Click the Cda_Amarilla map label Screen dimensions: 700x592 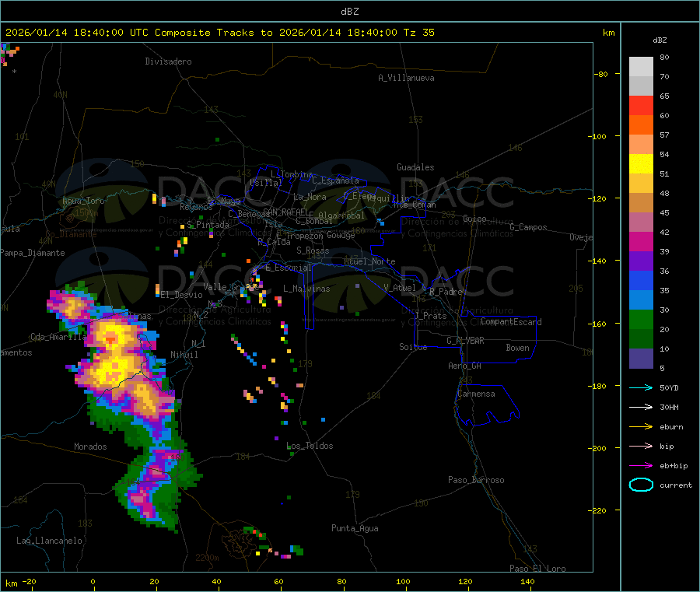point(58,337)
